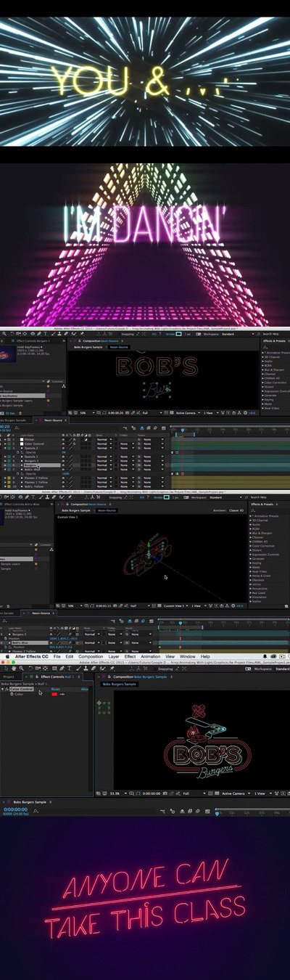Click the Reset link for Color Control

[x=54, y=689]
